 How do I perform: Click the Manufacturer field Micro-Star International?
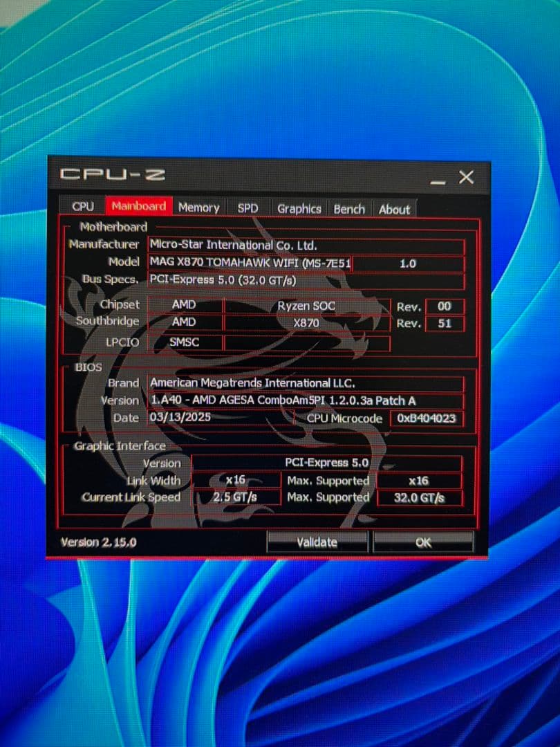click(x=306, y=246)
